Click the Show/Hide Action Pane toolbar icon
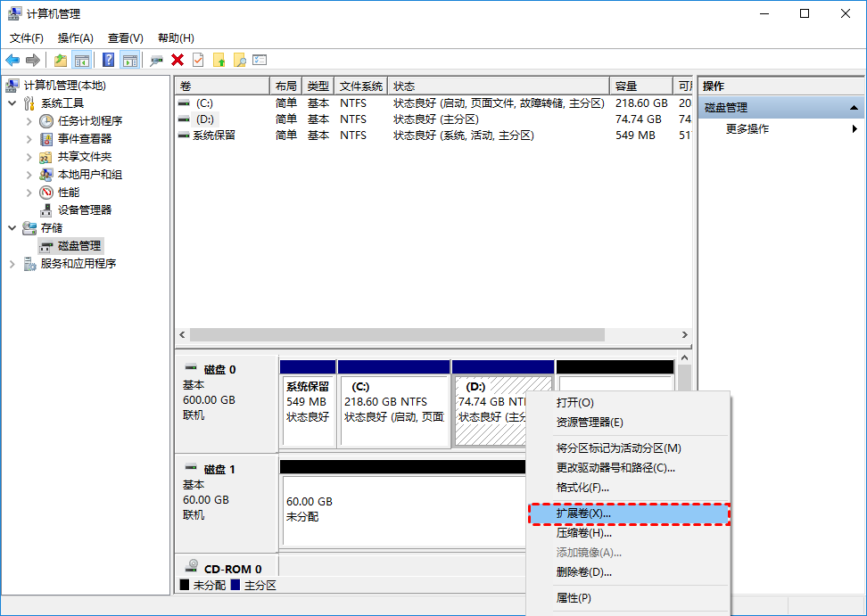This screenshot has height=616, width=867. pos(130,60)
